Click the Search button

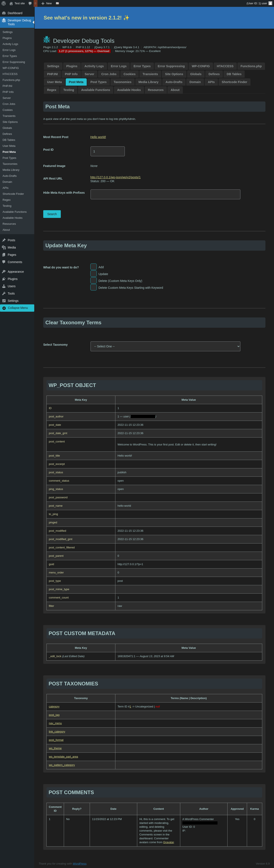(x=52, y=214)
